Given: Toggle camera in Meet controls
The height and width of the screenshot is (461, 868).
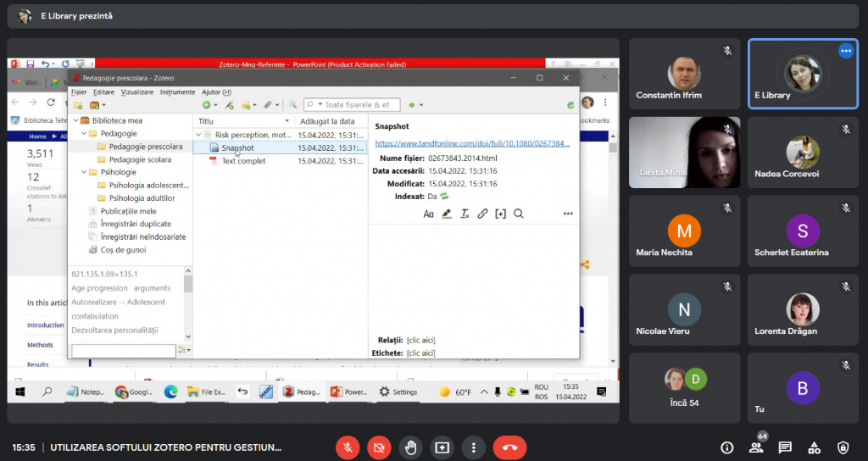Looking at the screenshot, I should point(379,447).
